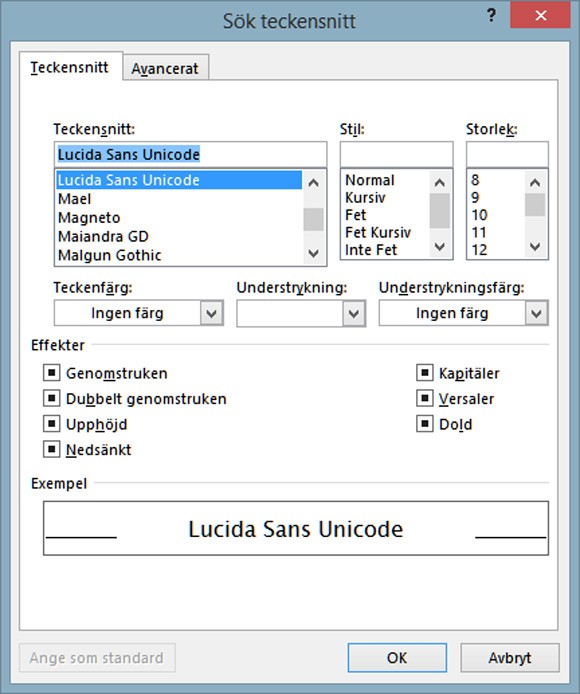The height and width of the screenshot is (694, 580).
Task: Select the Malgun Gothic font
Action: coord(179,255)
